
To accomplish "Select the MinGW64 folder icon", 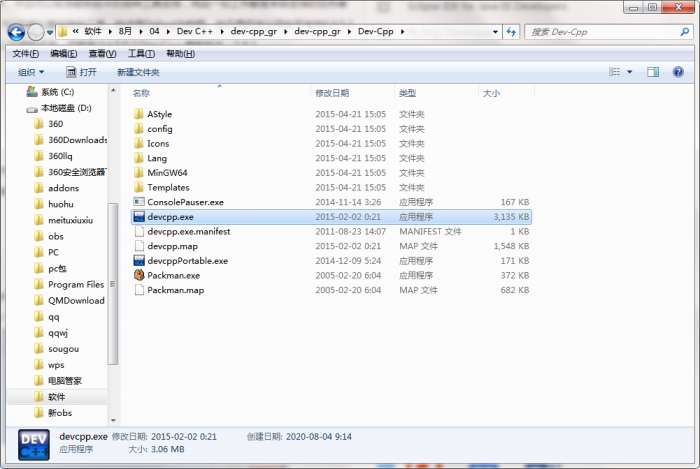I will coord(139,173).
